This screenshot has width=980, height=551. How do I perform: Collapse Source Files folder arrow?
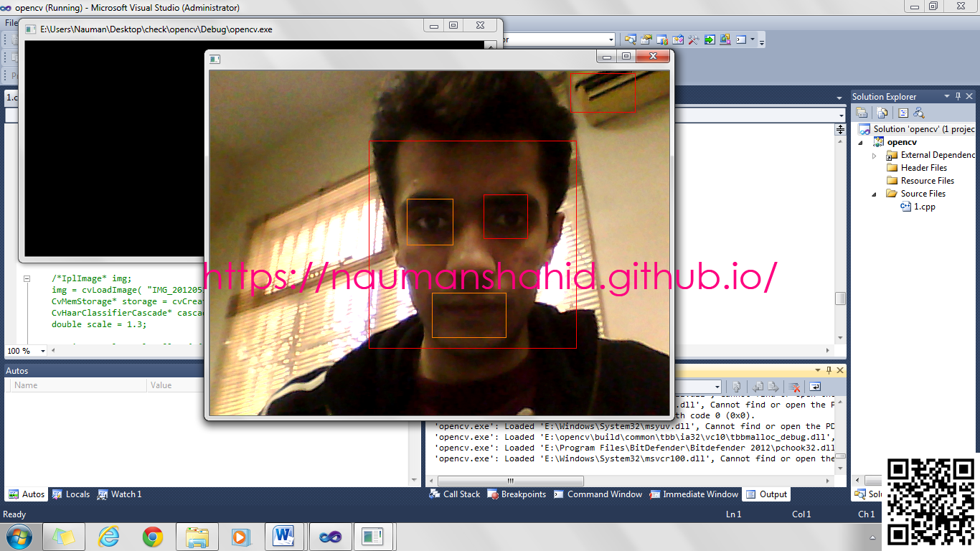pyautogui.click(x=875, y=194)
